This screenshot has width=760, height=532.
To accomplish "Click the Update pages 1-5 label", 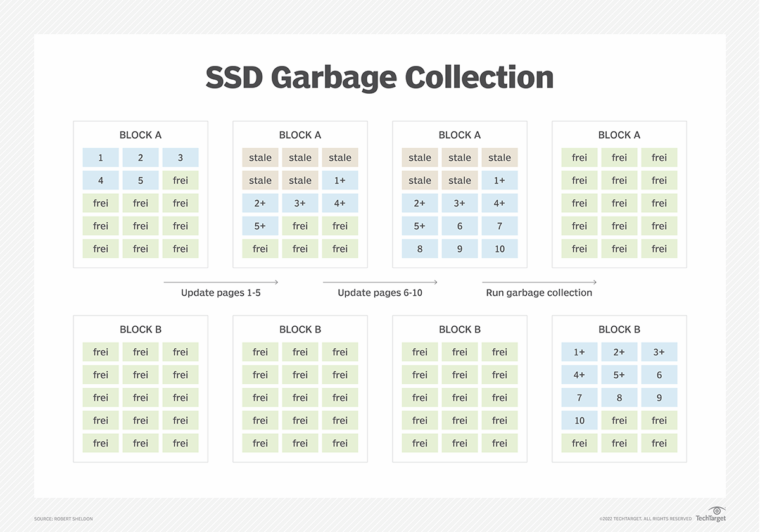I will [220, 293].
